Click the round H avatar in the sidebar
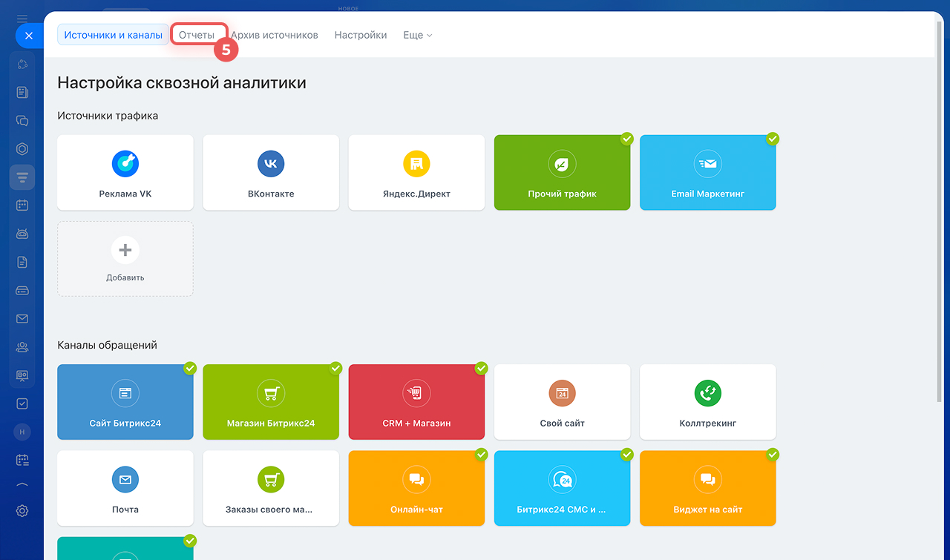This screenshot has height=560, width=950. coord(22,432)
